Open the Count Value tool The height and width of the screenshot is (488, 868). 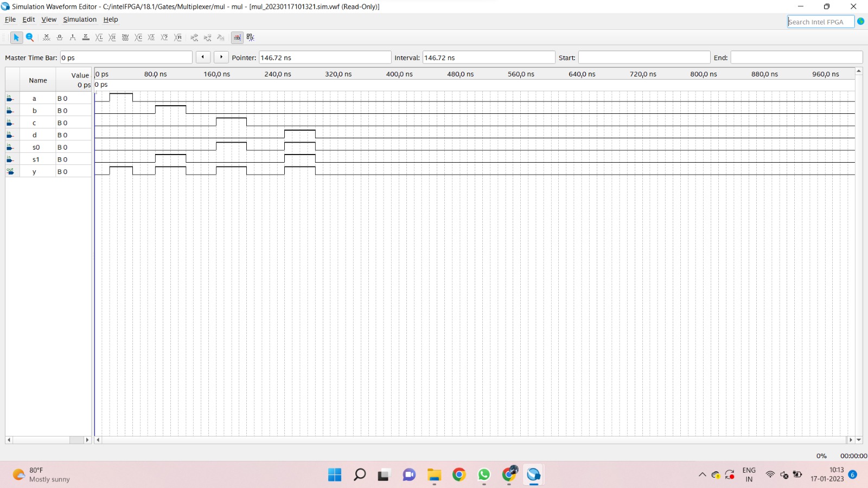[x=138, y=37]
